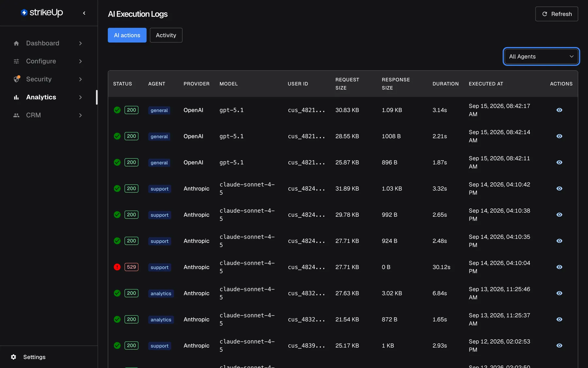View details of the 11:25:46 AM log
Image resolution: width=588 pixels, height=368 pixels.
(559, 293)
